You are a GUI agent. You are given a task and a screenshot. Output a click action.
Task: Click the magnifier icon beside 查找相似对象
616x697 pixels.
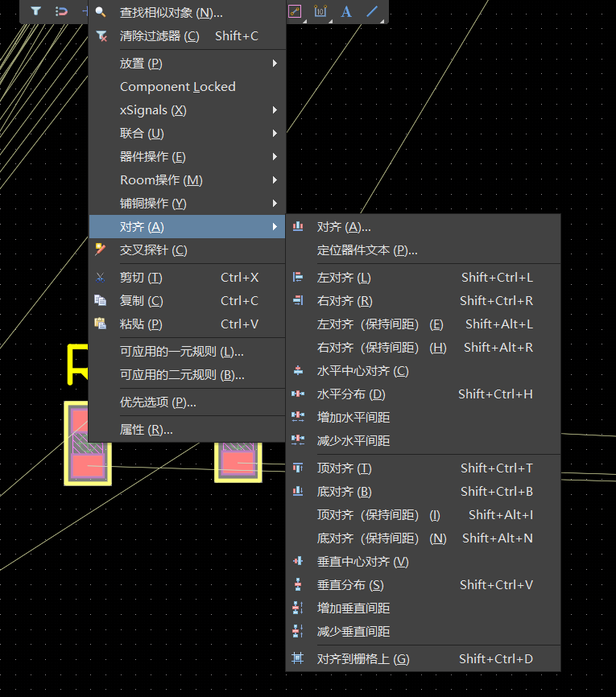coord(101,12)
